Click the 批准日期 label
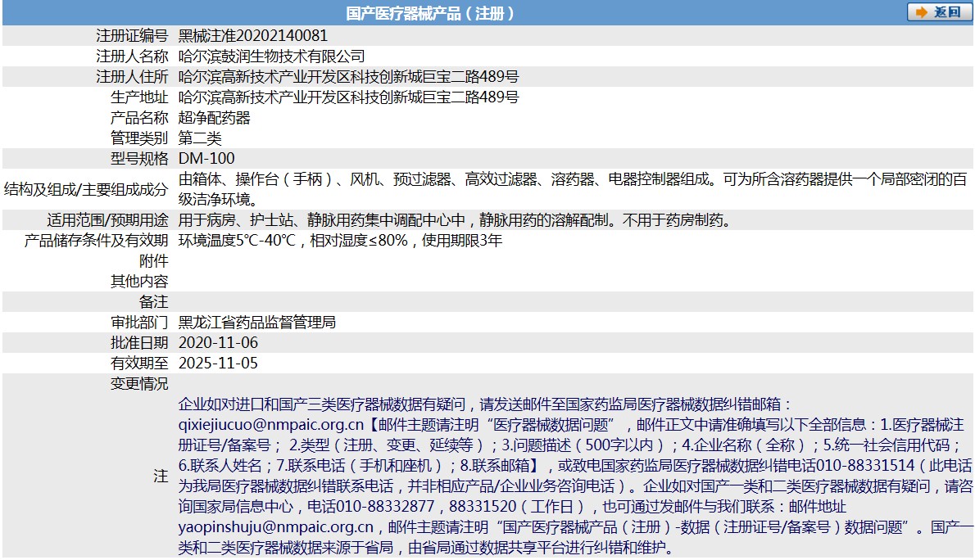This screenshot has height=560, width=975. click(x=139, y=342)
